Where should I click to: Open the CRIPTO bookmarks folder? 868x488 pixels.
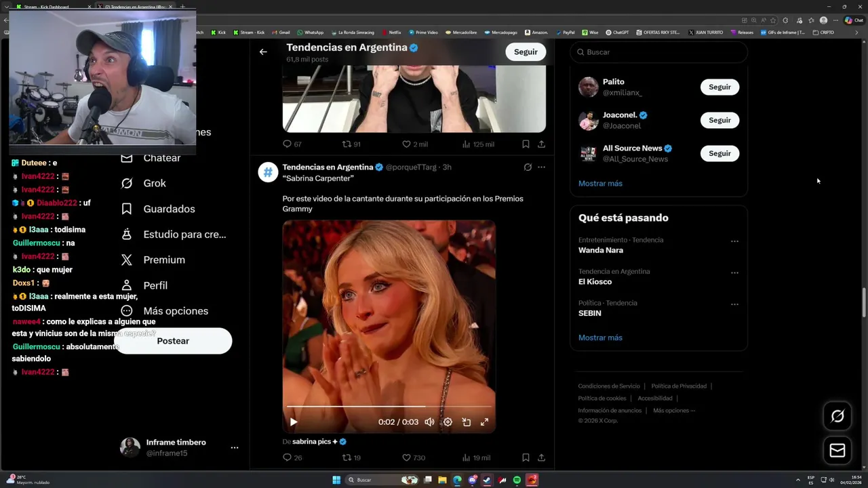823,33
